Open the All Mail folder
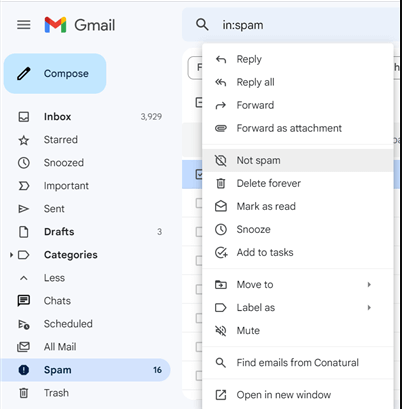402x409 pixels. 85,347
